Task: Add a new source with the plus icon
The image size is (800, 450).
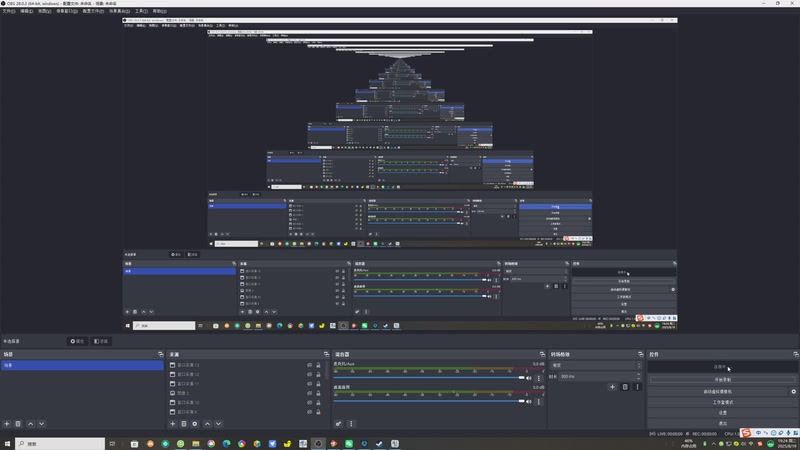Action: (x=172, y=423)
